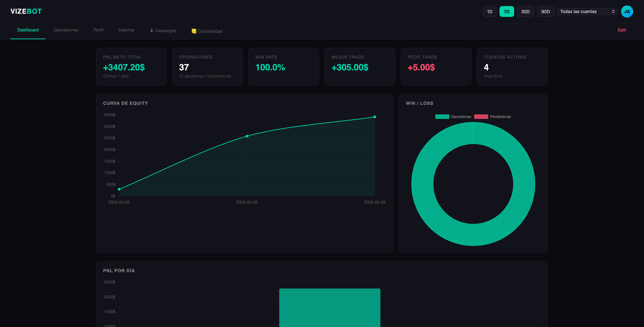
Task: Click the green PNL por día bar
Action: pos(329,308)
